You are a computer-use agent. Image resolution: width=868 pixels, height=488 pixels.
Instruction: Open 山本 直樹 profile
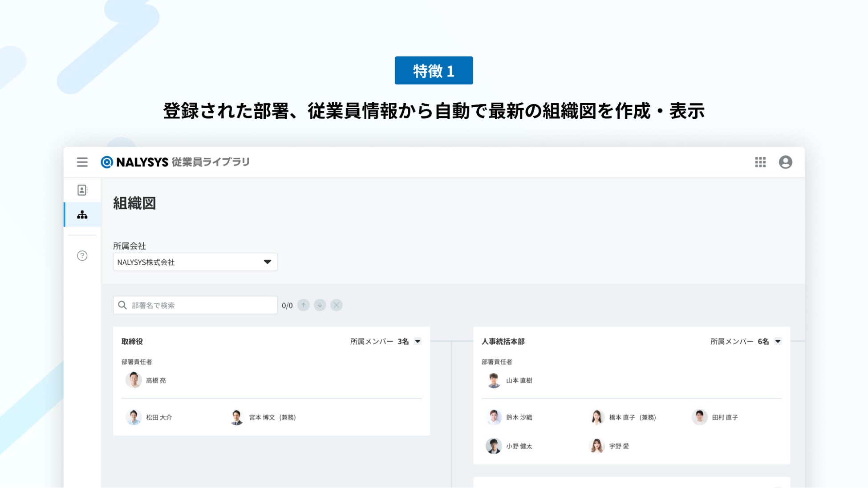click(519, 380)
